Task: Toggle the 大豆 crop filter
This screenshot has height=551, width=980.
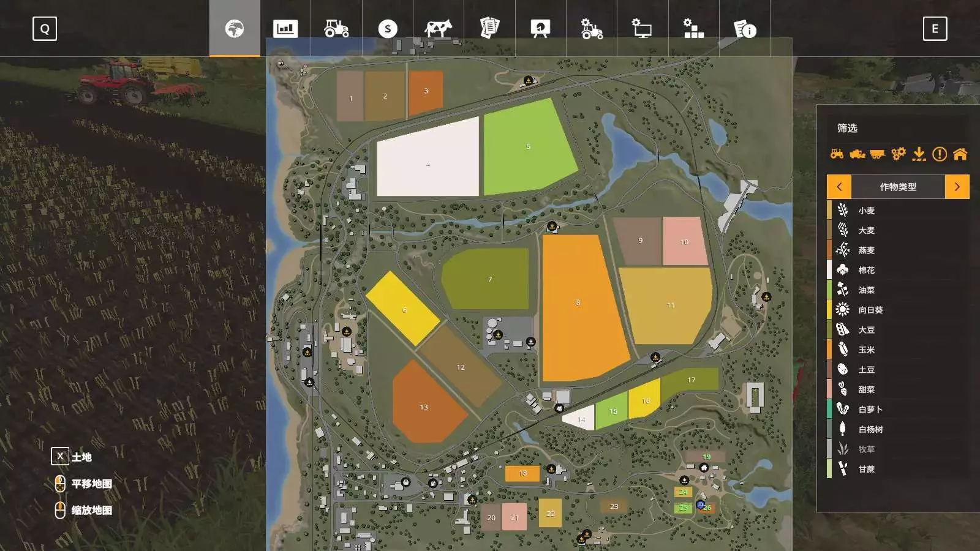Action: tap(898, 329)
